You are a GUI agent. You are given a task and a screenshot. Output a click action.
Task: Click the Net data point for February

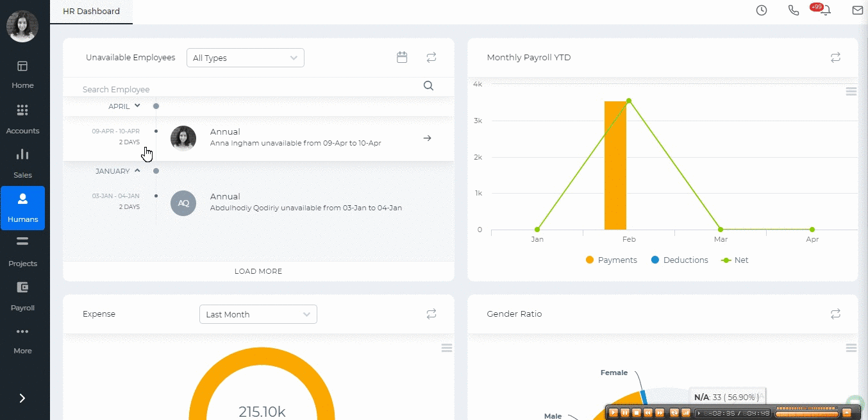[629, 101]
